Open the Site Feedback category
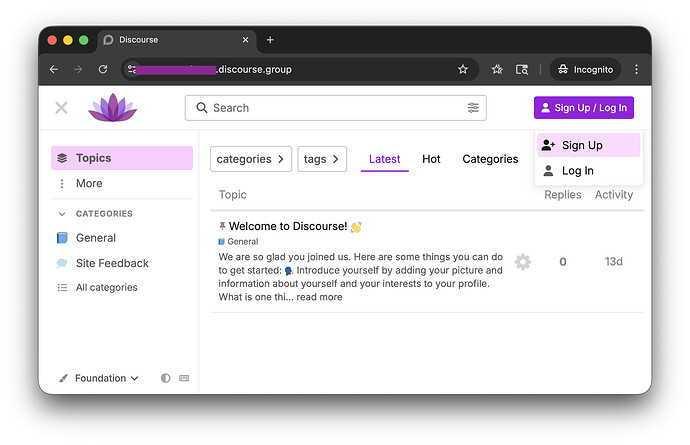The width and height of the screenshot is (690, 445). pyautogui.click(x=122, y=263)
